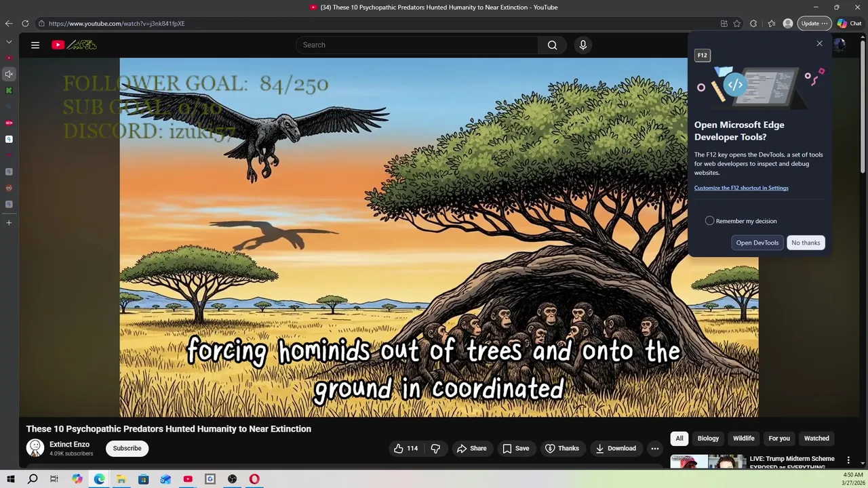Subscribe to Extinct Enzo channel
868x488 pixels.
coord(127,449)
